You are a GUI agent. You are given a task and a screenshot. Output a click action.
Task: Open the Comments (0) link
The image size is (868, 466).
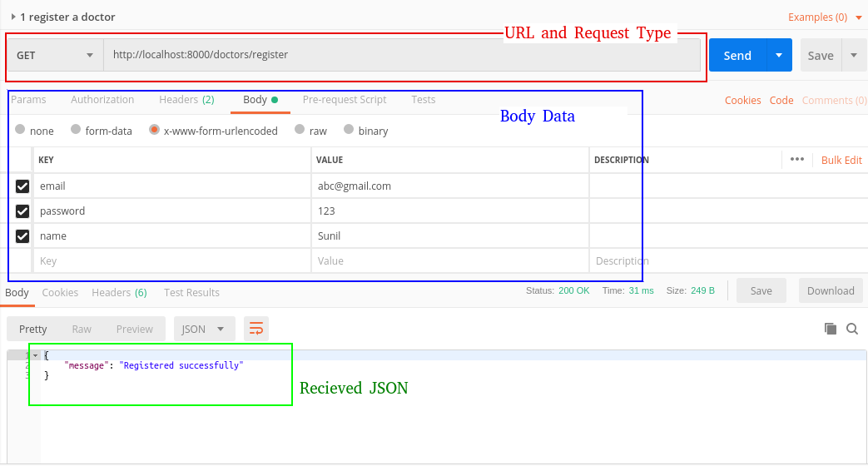pos(834,100)
